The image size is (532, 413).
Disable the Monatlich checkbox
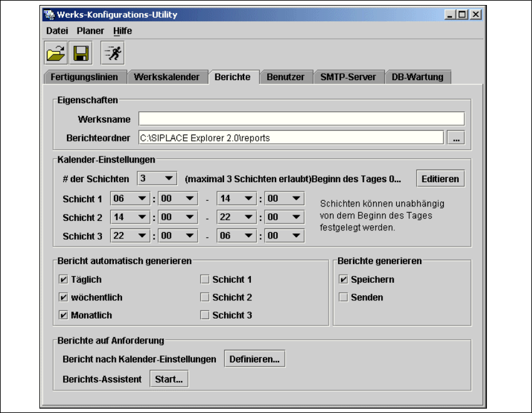pos(63,315)
